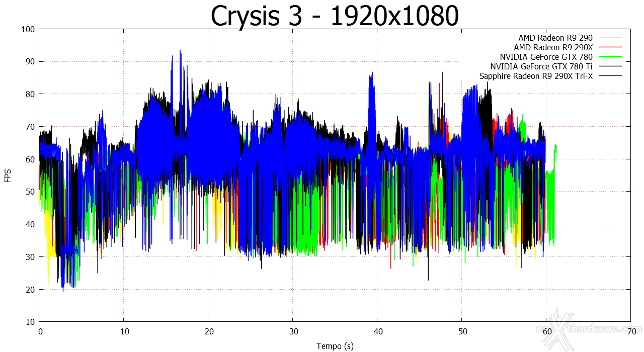This screenshot has height=352, width=644.
Task: Select the y-axis tick value 90
Action: [30, 62]
